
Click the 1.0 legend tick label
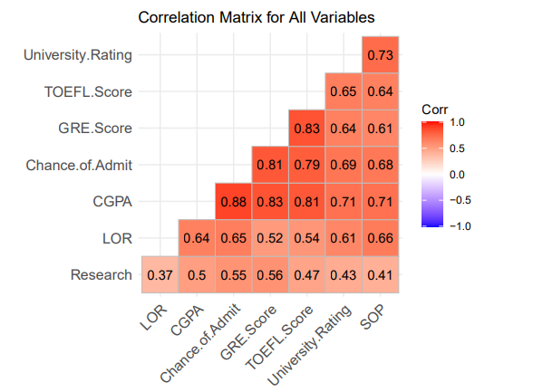click(457, 122)
